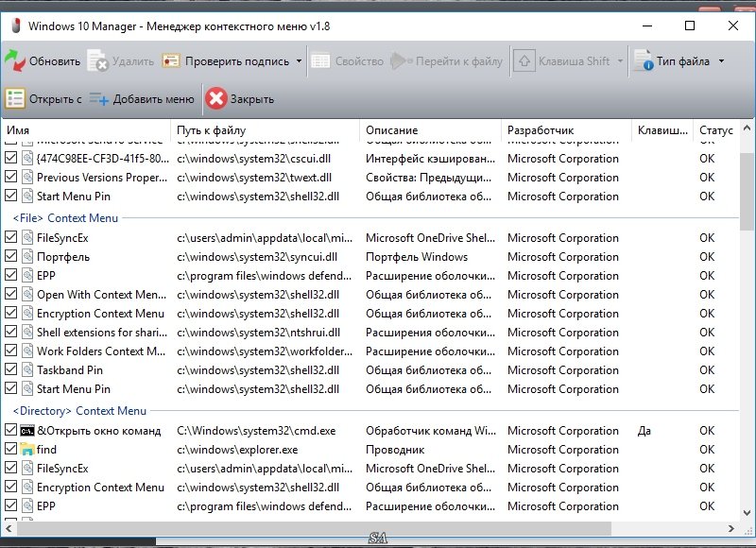The width and height of the screenshot is (756, 548).
Task: Click the Клавиша Shift toolbar icon
Action: pos(524,61)
